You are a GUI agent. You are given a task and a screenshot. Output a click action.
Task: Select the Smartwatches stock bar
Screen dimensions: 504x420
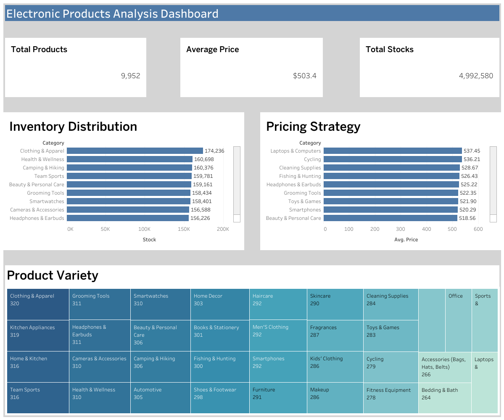pos(129,201)
